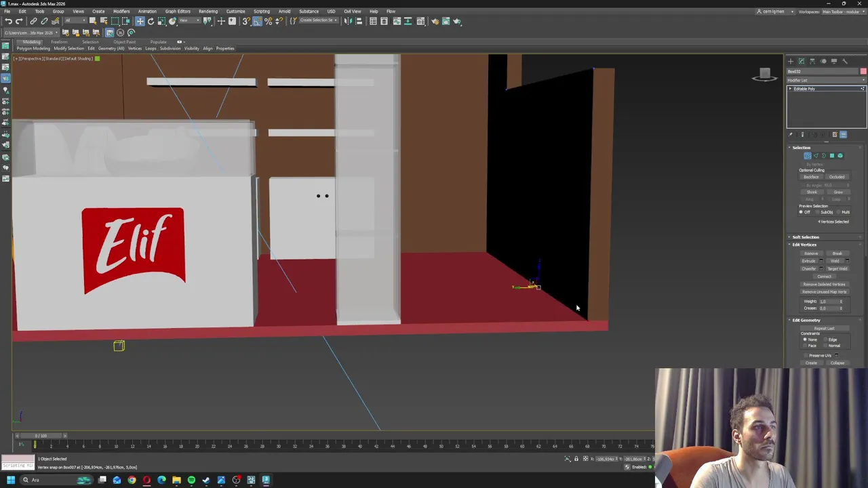Image resolution: width=868 pixels, height=488 pixels.
Task: Click the timeline frame slider handle
Action: click(x=41, y=436)
